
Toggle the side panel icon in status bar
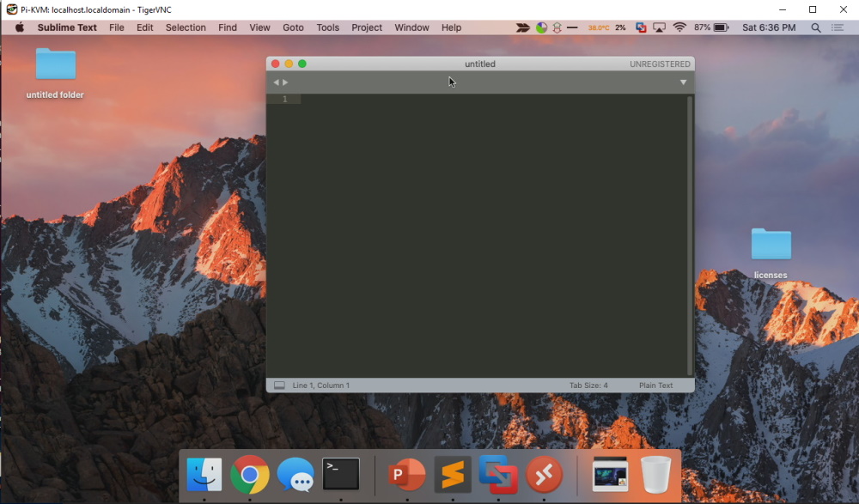[x=279, y=386]
